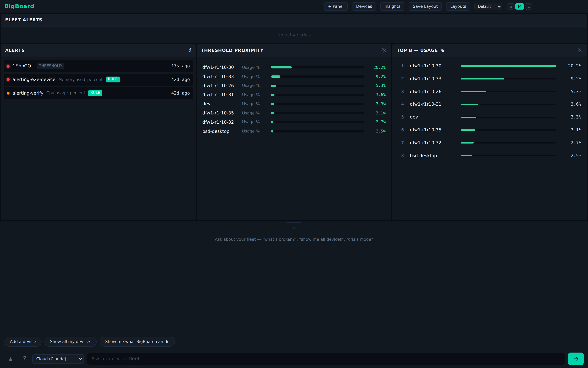The height and width of the screenshot is (368, 588).
Task: Open Top 8 Usage panel settings gear
Action: [x=579, y=50]
